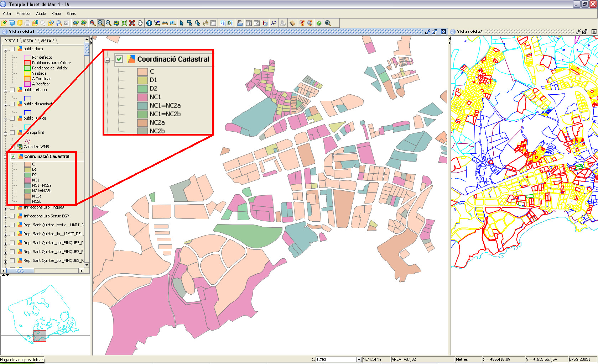Uncheck the Coordinació Cadastral layer checkbox
598x364 pixels.
pos(13,156)
